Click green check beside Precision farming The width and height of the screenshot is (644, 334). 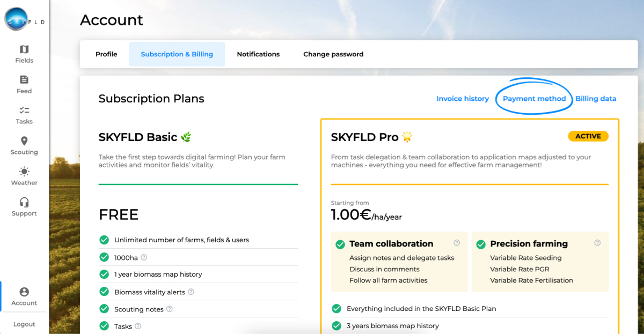tap(481, 244)
